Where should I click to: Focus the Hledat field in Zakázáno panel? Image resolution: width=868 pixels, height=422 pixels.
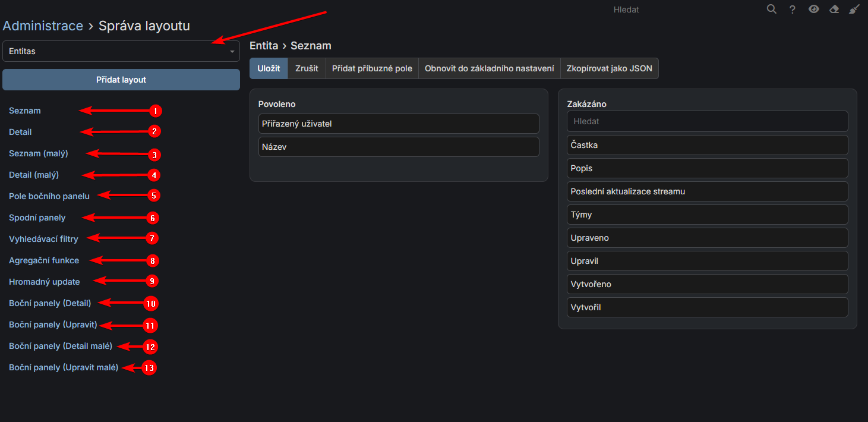(707, 121)
